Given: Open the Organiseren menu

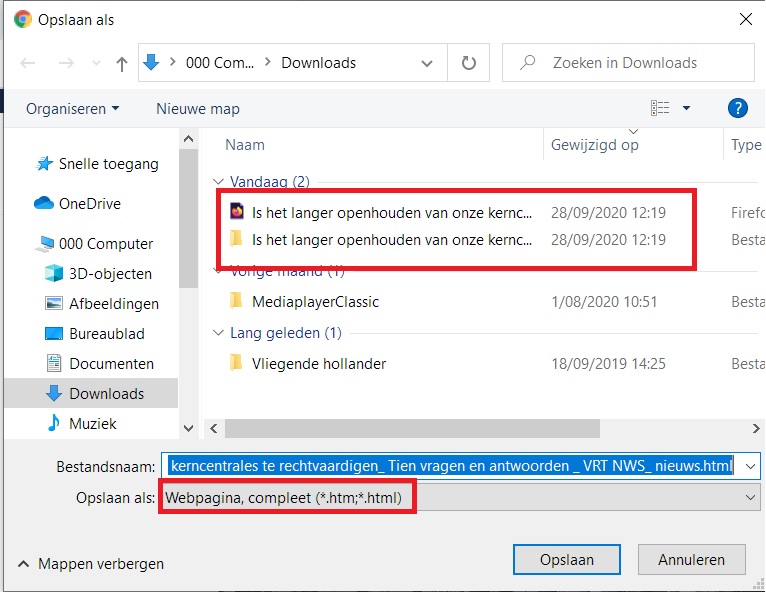Looking at the screenshot, I should (x=72, y=108).
